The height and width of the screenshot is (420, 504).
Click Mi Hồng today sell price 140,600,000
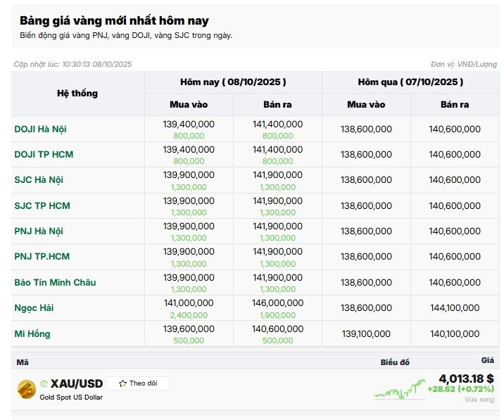coord(277,329)
